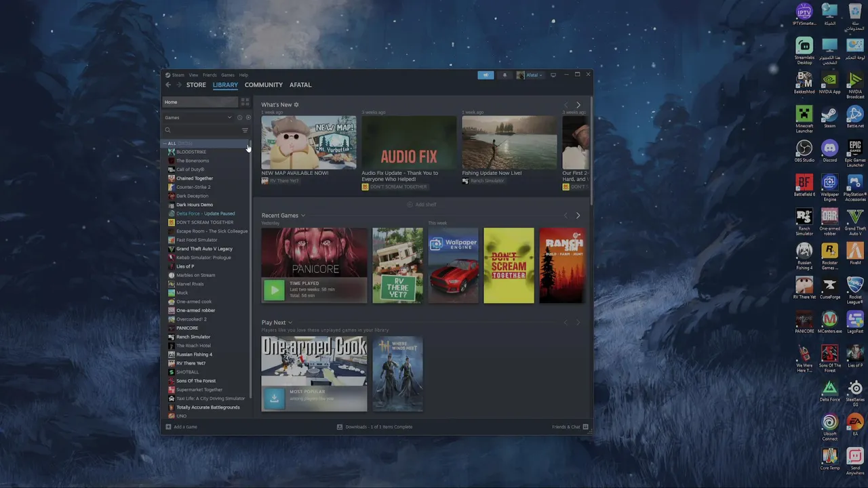
Task: Open the Recent Games shelf dropdown
Action: [x=303, y=216]
